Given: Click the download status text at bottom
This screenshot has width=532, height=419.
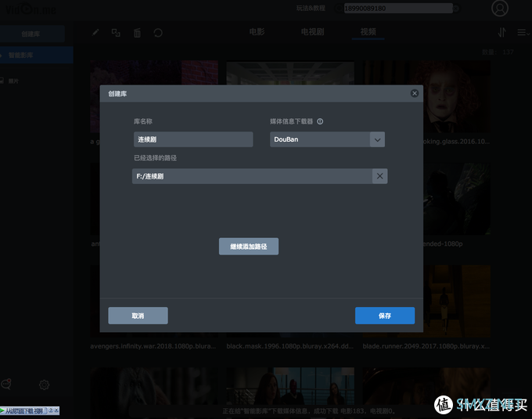Looking at the screenshot, I should [309, 411].
